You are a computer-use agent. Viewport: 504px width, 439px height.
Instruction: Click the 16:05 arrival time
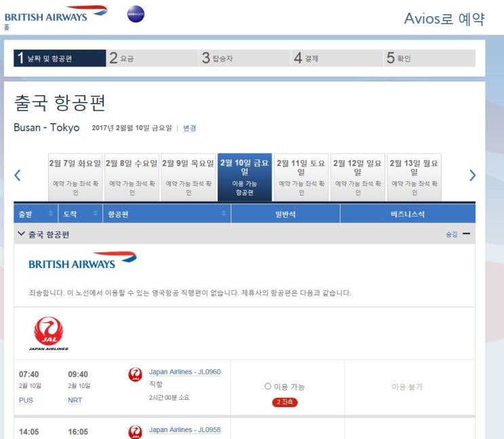click(x=78, y=432)
